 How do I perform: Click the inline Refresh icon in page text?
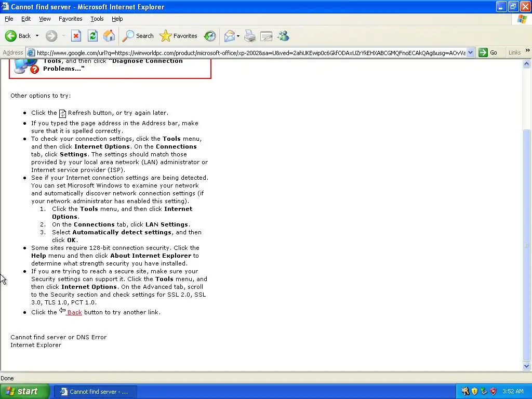62,113
